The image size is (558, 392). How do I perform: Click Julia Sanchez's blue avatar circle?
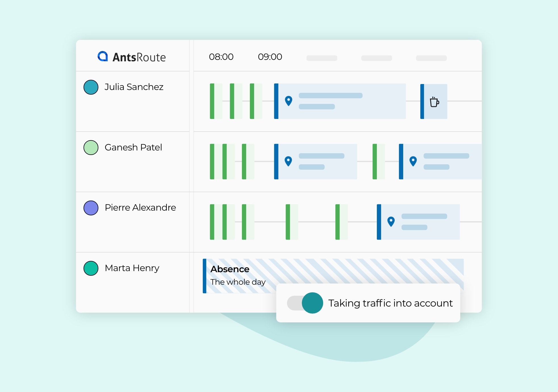[x=91, y=87]
